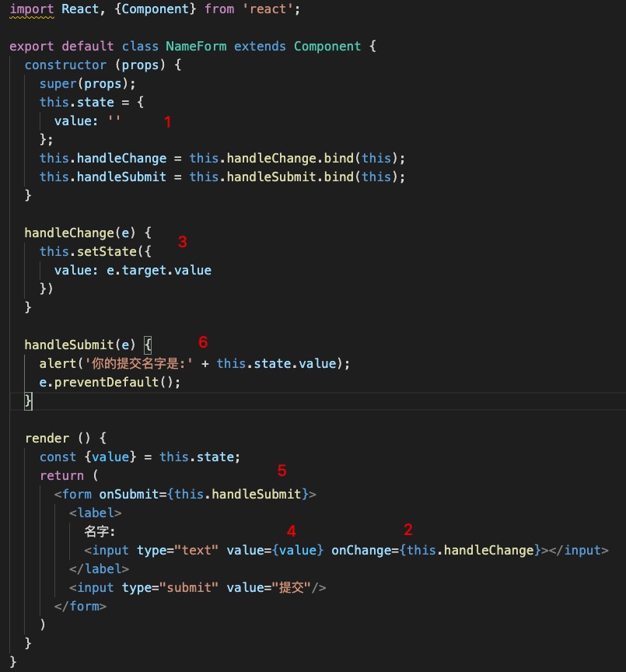Viewport: 626px width, 672px height.
Task: Click the "text" type value string
Action: pos(196,551)
